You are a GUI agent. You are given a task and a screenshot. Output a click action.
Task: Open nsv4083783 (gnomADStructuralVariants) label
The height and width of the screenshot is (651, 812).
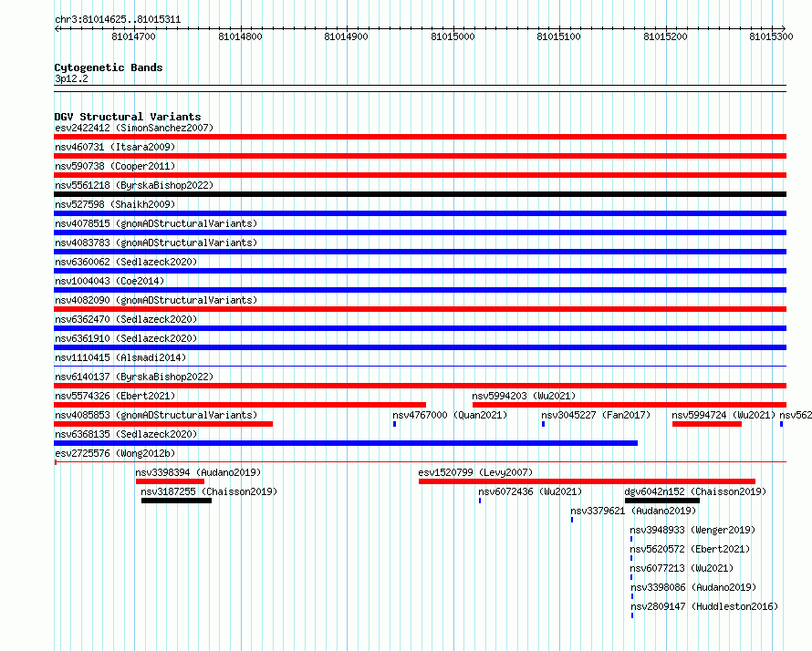(x=156, y=243)
